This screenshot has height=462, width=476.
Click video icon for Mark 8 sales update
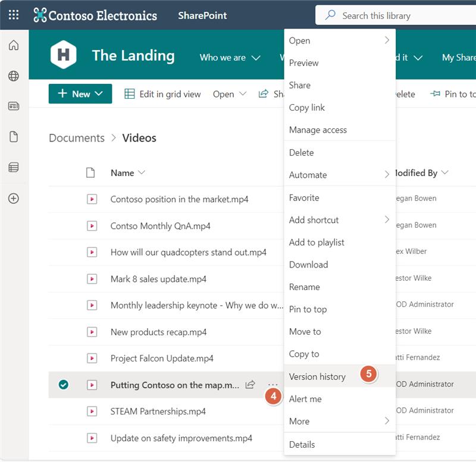[92, 279]
